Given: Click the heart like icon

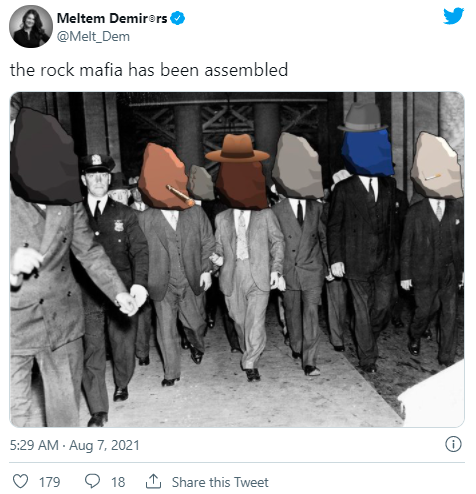Looking at the screenshot, I should click(20, 481).
